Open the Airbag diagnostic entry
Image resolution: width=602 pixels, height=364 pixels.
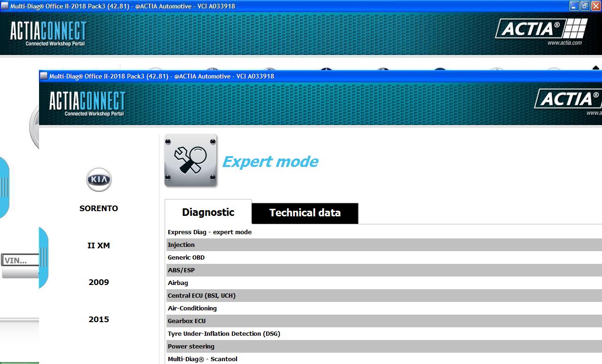coord(384,283)
